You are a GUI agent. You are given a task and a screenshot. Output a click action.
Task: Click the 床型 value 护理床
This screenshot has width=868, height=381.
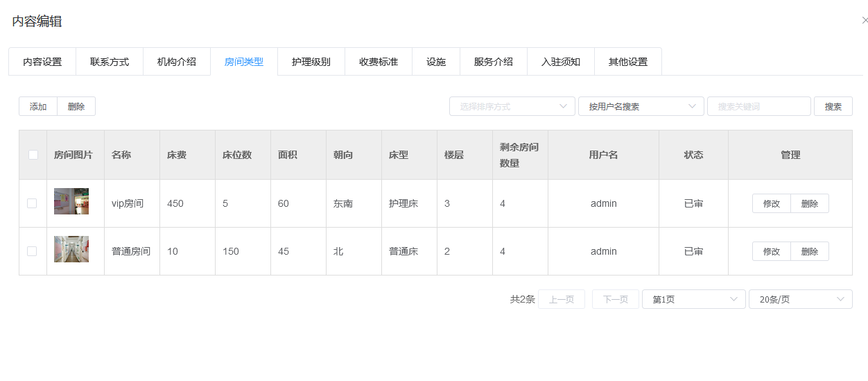403,203
